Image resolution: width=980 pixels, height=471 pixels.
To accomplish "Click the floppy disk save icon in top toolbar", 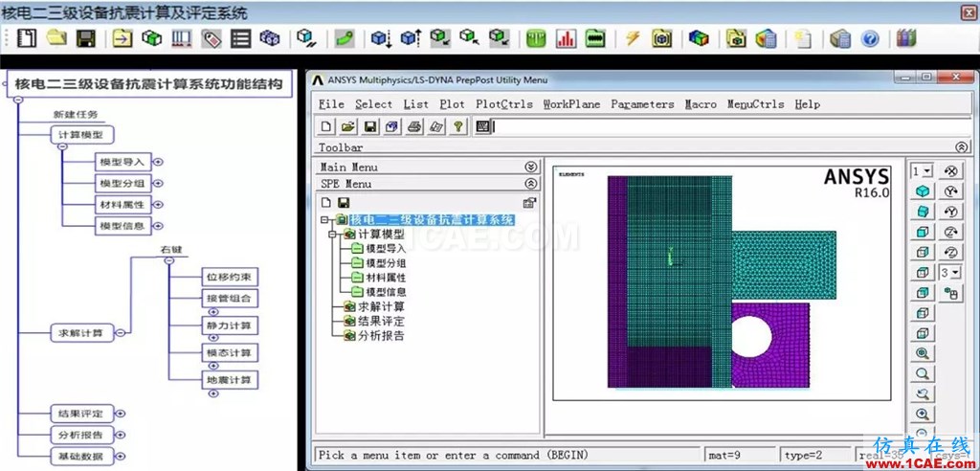I will tap(85, 38).
